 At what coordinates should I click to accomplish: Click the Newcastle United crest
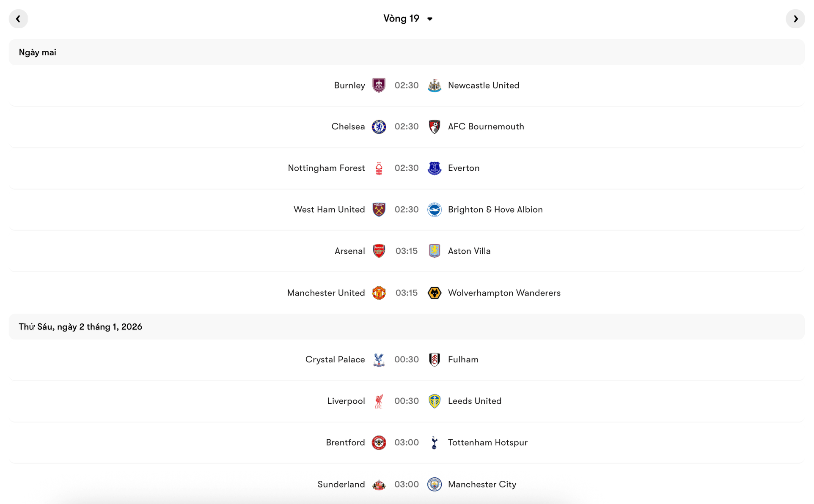434,85
